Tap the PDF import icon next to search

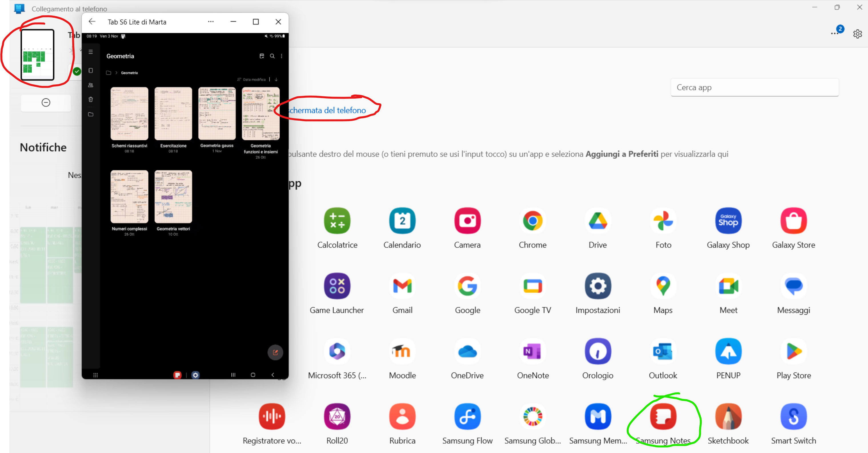point(262,56)
